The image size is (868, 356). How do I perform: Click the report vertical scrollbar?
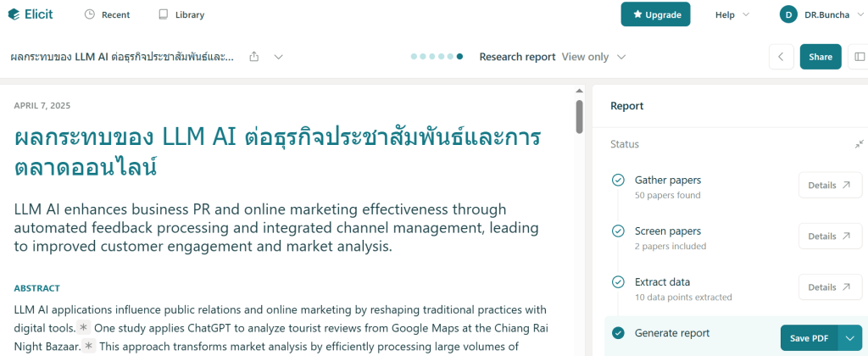[x=579, y=116]
